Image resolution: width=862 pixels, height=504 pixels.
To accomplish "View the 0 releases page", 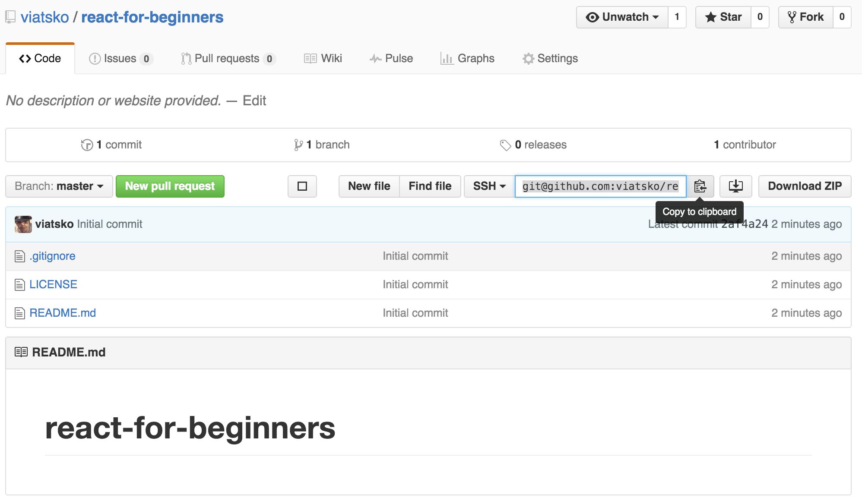I will click(533, 145).
